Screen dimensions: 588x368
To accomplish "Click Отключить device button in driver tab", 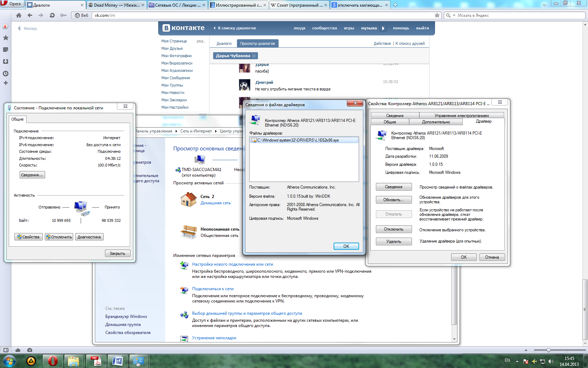I will (x=394, y=229).
